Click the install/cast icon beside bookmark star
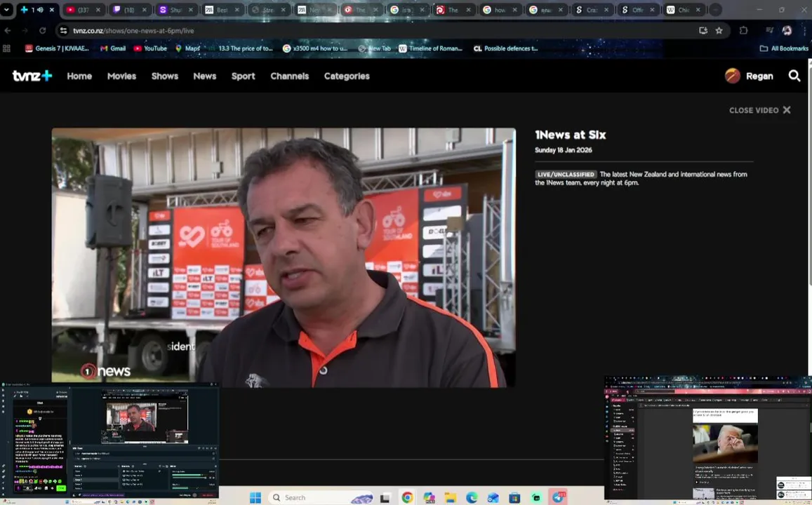This screenshot has width=812, height=505. coord(703,31)
